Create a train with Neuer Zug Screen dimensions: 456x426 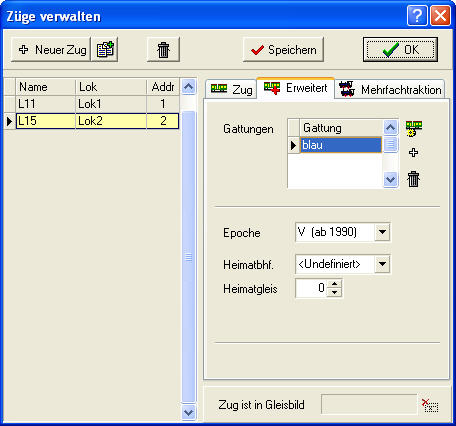[51, 50]
